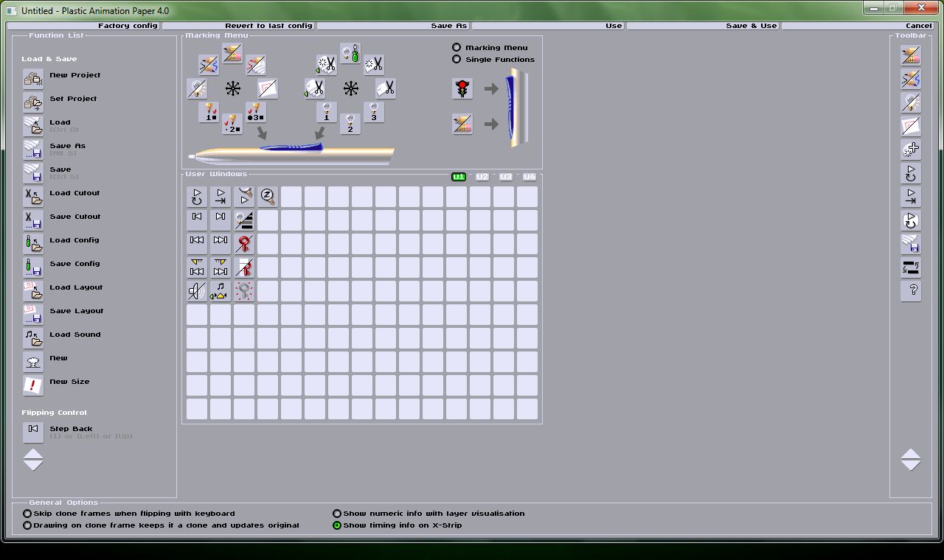Viewport: 944px width, 560px height.
Task: Click the Load icon in Function List
Action: (33, 126)
